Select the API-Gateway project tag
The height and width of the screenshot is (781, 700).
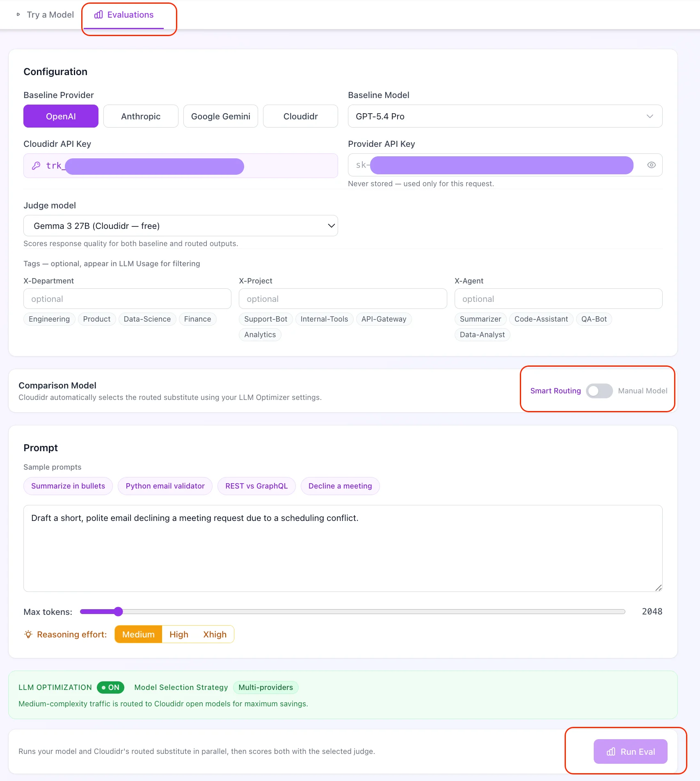[384, 319]
